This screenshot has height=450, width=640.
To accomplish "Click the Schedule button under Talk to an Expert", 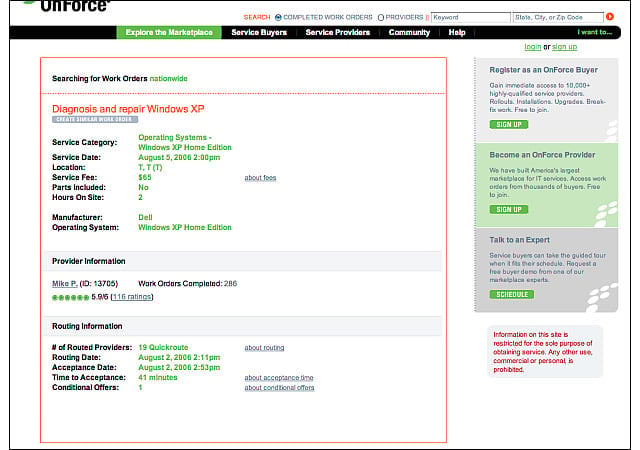I will (512, 294).
